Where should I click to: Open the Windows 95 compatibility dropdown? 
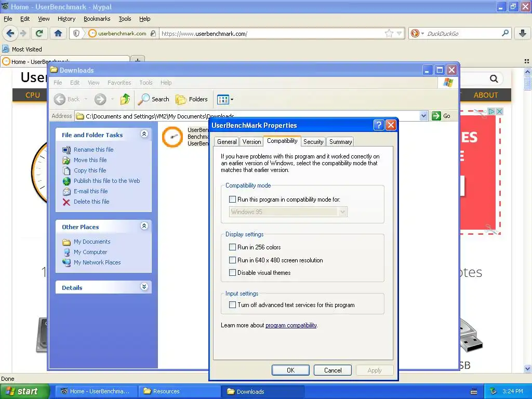[343, 212]
